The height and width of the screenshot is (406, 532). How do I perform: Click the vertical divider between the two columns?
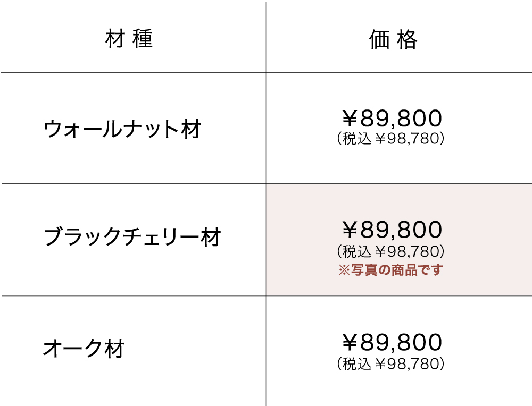pos(266,159)
